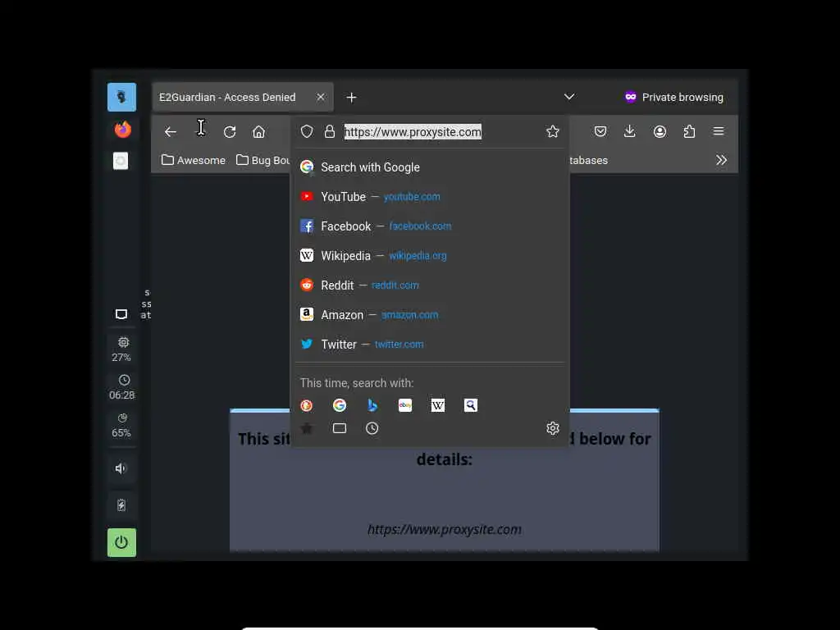
Task: Click the clock showing 06:28
Action: coord(122,387)
